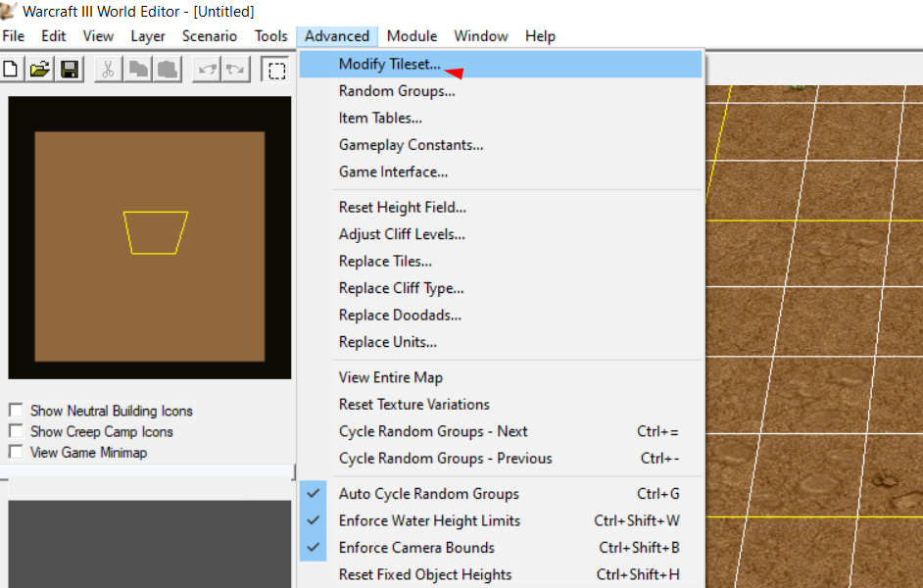Open the Edit menu
The width and height of the screenshot is (923, 588).
[54, 36]
